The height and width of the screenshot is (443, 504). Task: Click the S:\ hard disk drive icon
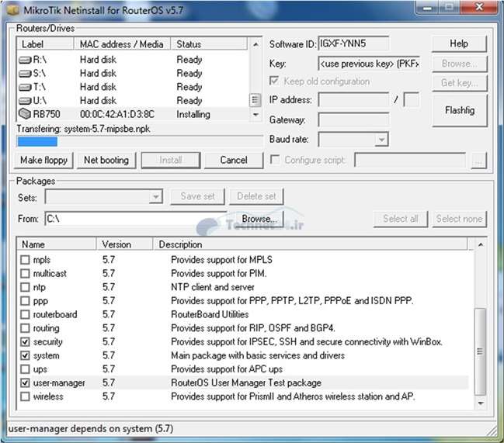pyautogui.click(x=25, y=74)
